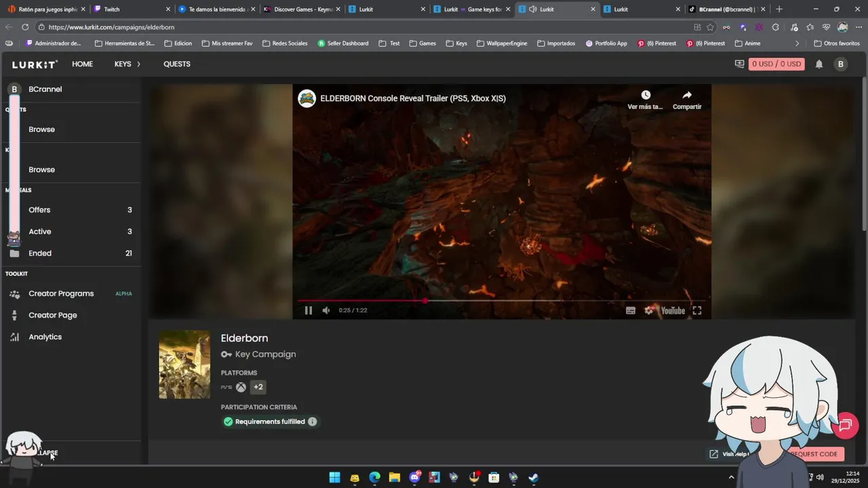Open the trailer title 'ELDERBORN Console Reveal Trailer'
The height and width of the screenshot is (488, 868).
[413, 98]
